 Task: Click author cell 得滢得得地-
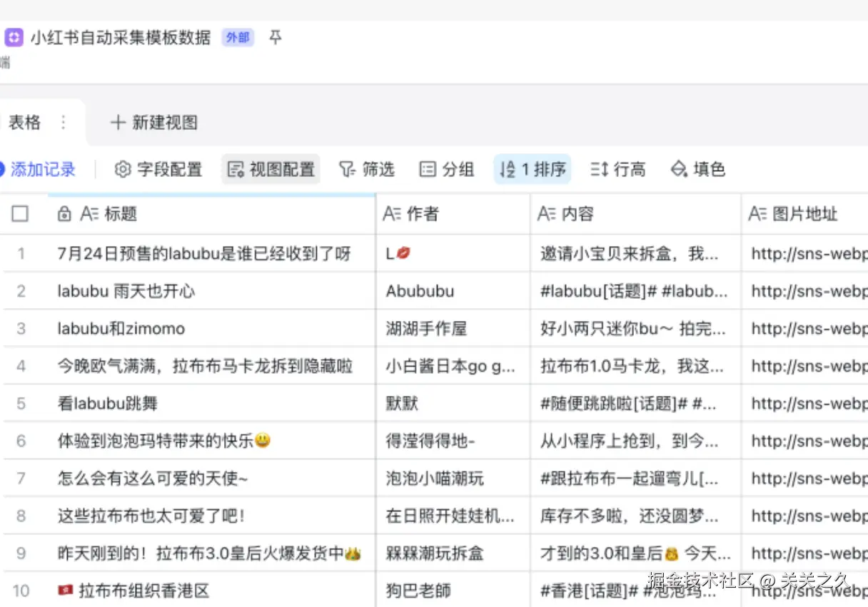(x=453, y=441)
